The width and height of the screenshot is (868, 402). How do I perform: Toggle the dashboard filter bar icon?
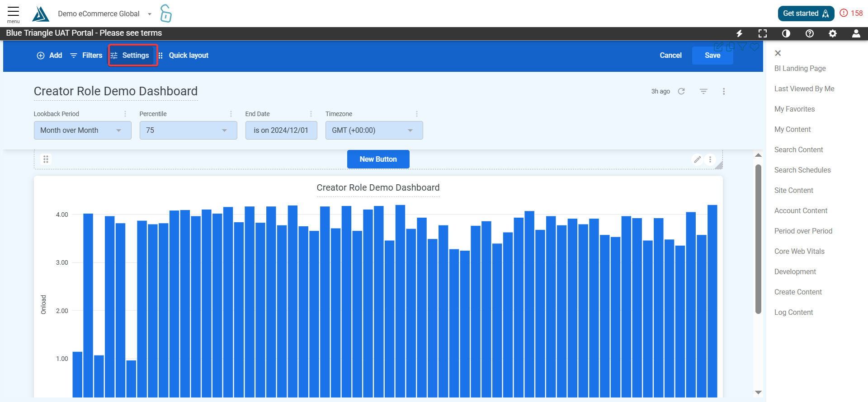[703, 91]
